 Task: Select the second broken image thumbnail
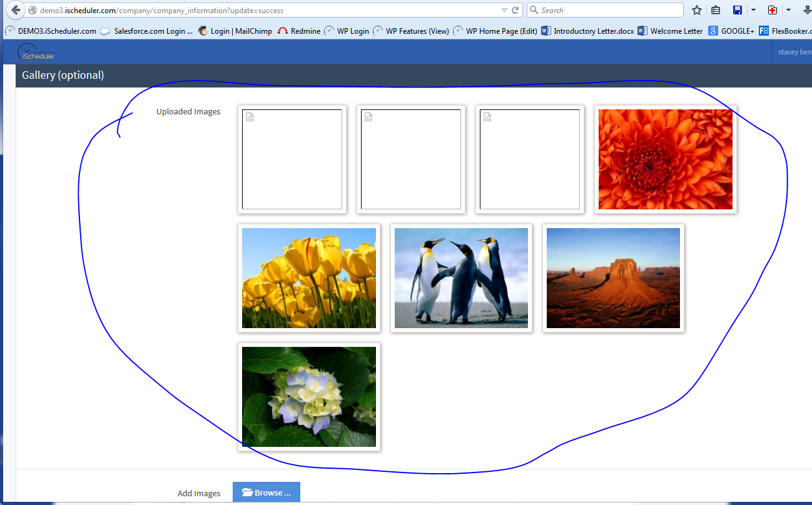point(411,159)
